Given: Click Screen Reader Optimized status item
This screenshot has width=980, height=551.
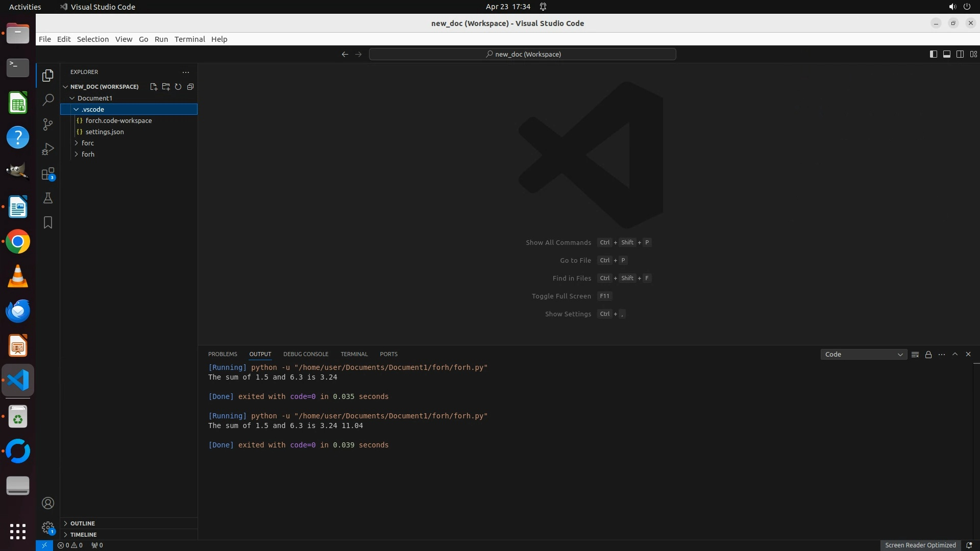Looking at the screenshot, I should coord(920,545).
